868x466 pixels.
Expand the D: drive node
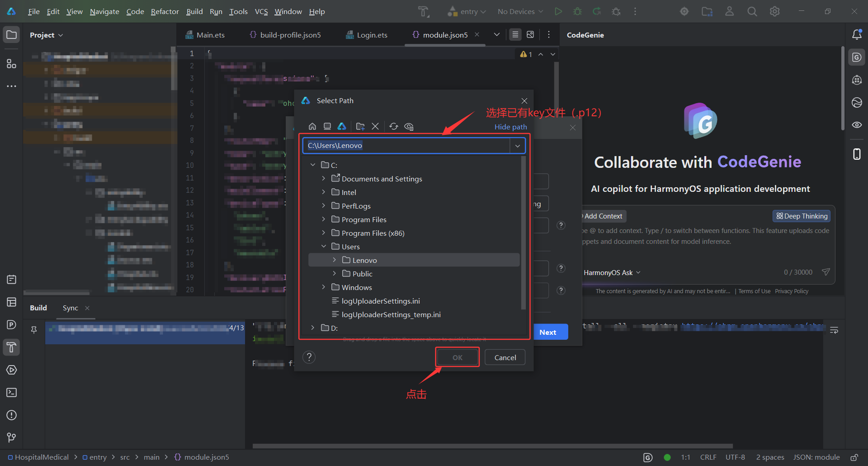[313, 328]
